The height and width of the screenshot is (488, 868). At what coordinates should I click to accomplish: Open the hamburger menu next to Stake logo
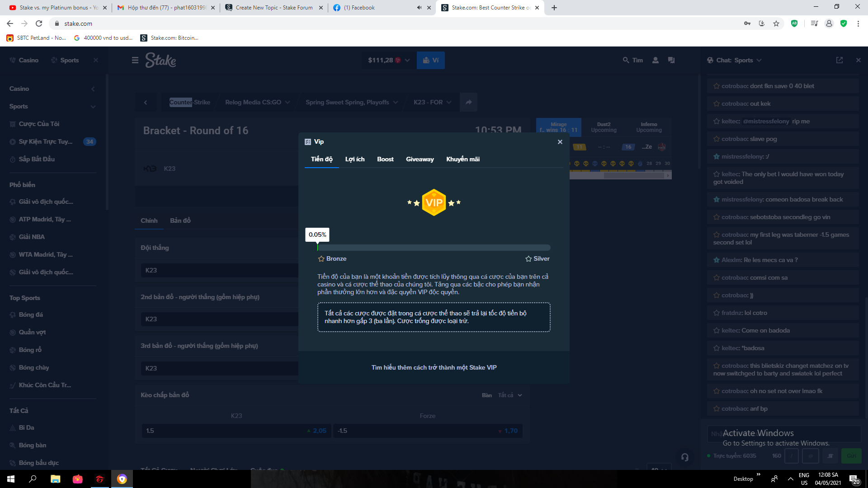pyautogui.click(x=135, y=60)
